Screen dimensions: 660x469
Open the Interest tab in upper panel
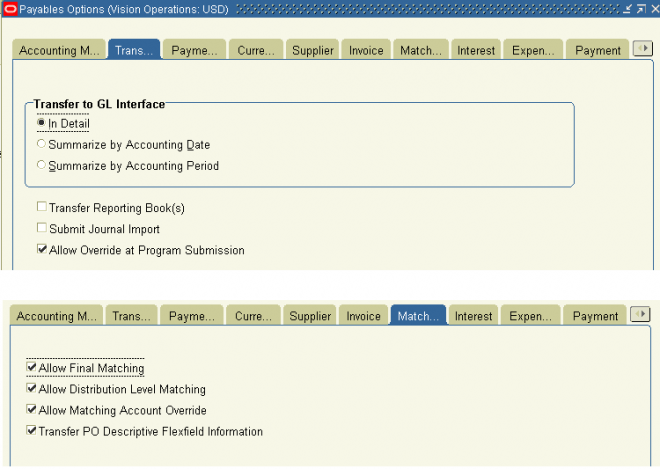(476, 50)
